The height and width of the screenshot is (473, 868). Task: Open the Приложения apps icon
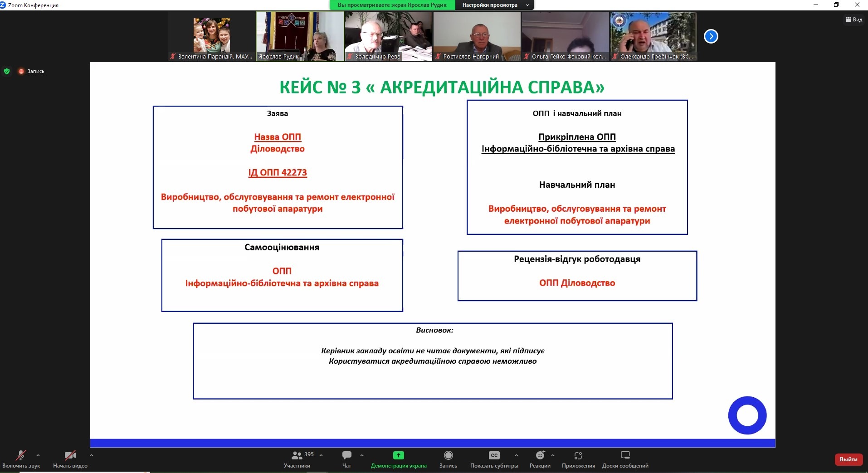(578, 455)
